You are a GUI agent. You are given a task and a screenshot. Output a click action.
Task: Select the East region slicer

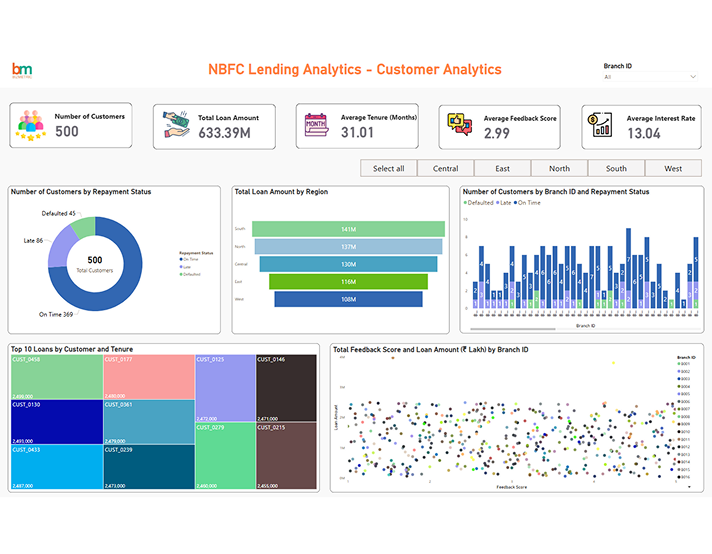click(x=503, y=168)
